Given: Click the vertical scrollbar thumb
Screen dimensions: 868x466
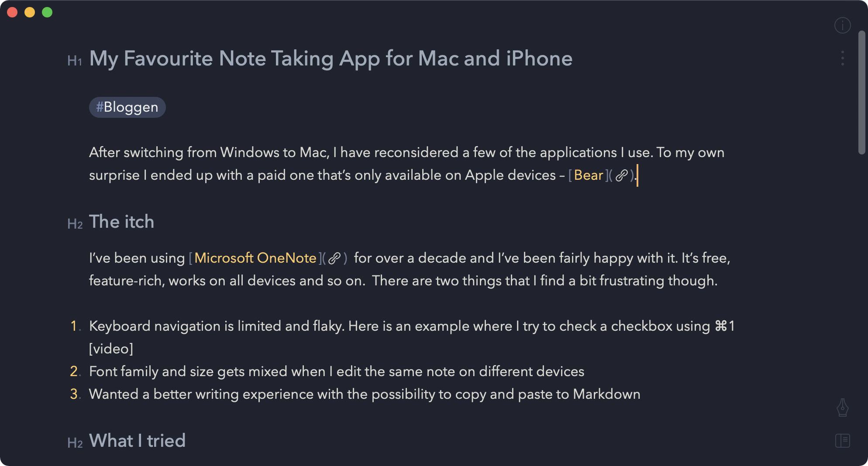Looking at the screenshot, I should (x=861, y=92).
